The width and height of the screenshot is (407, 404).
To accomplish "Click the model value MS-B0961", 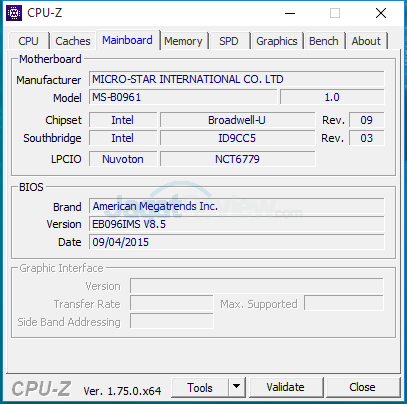I will point(117,97).
